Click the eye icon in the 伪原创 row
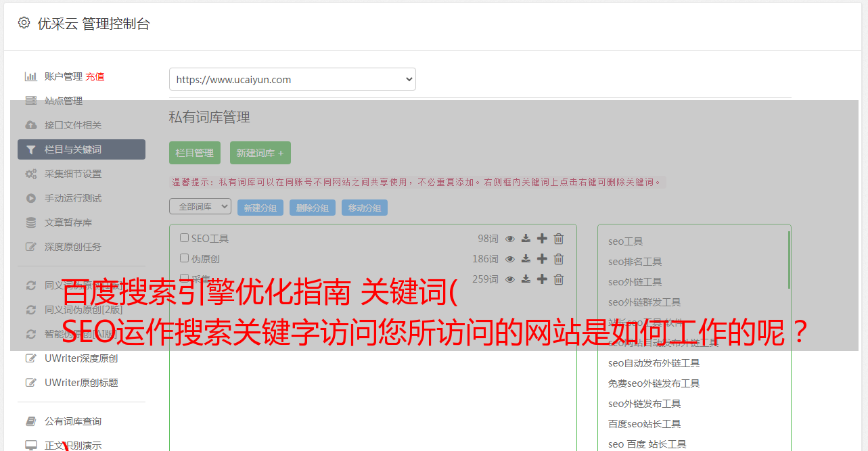 point(510,259)
